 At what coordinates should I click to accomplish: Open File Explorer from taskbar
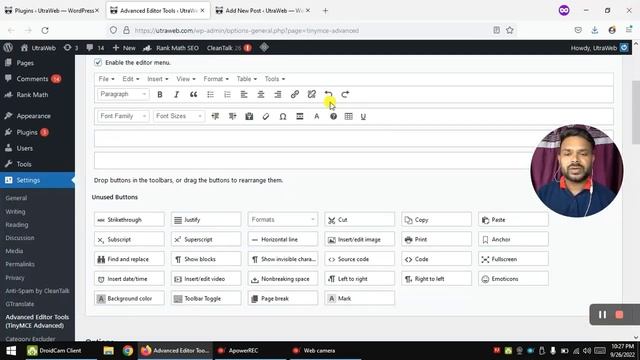[x=108, y=351]
